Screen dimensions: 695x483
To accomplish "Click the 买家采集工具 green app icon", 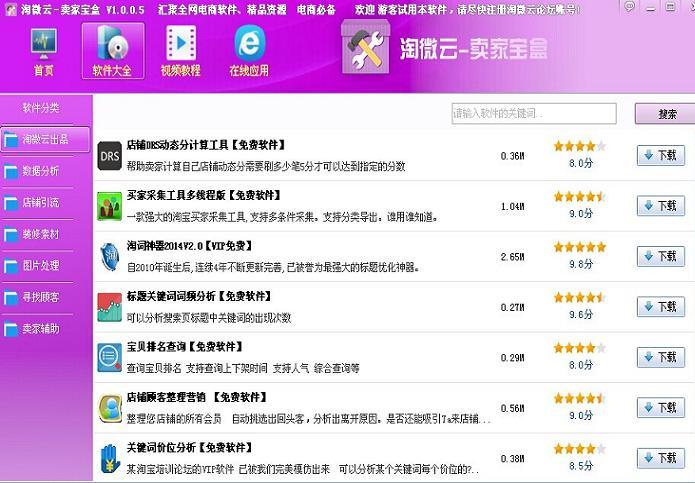I will tap(109, 206).
